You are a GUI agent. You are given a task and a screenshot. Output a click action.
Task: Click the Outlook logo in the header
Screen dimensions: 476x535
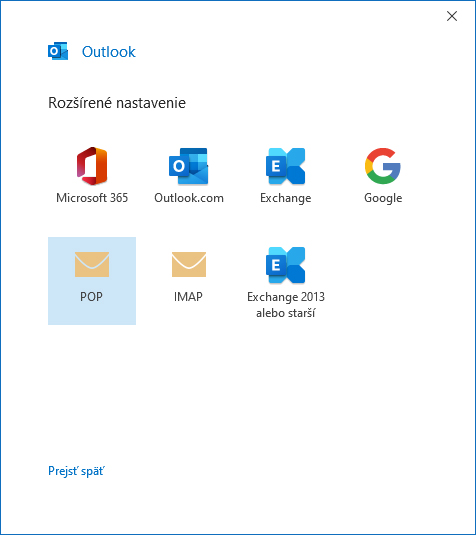pos(58,51)
